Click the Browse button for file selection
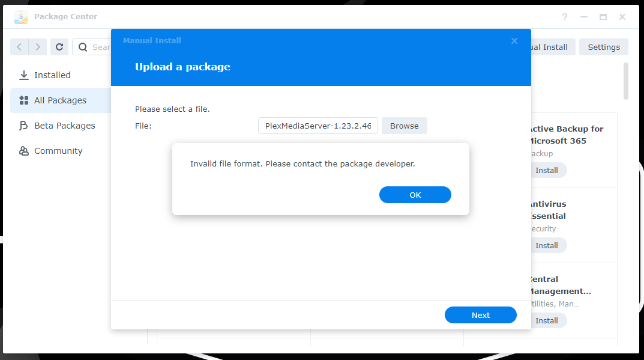Image resolution: width=644 pixels, height=360 pixels. [404, 126]
